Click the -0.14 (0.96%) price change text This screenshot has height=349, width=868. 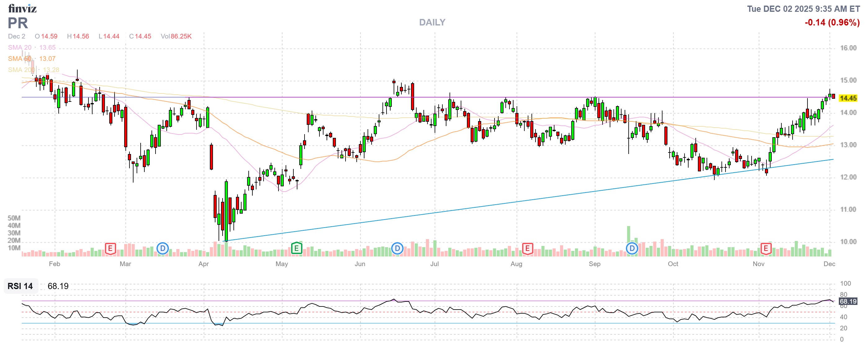click(832, 22)
